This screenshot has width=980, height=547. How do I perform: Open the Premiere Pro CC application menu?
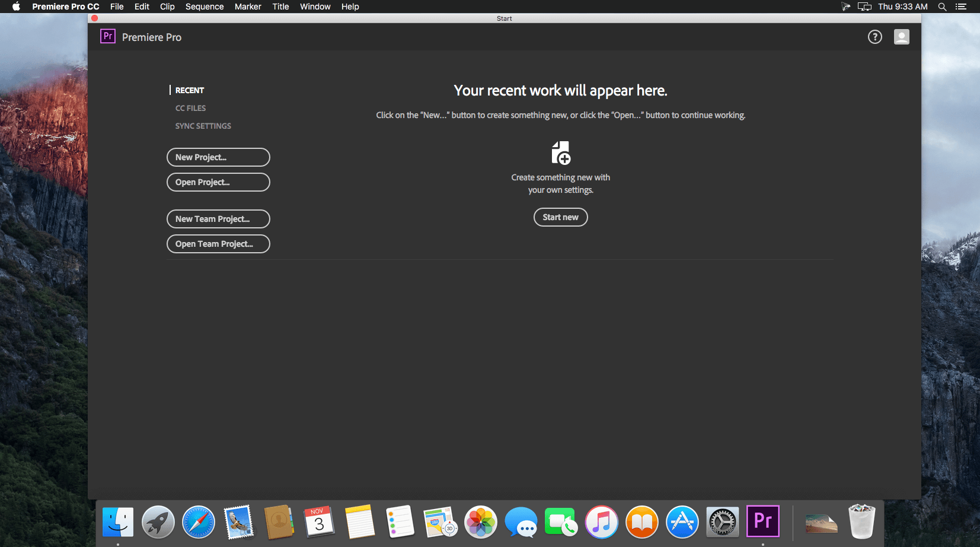tap(66, 7)
